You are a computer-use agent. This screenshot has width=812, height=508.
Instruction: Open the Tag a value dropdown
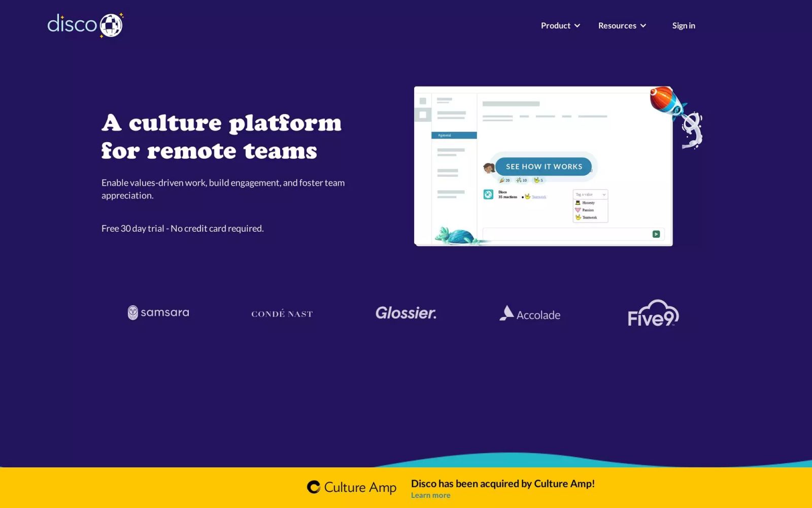[x=590, y=195]
